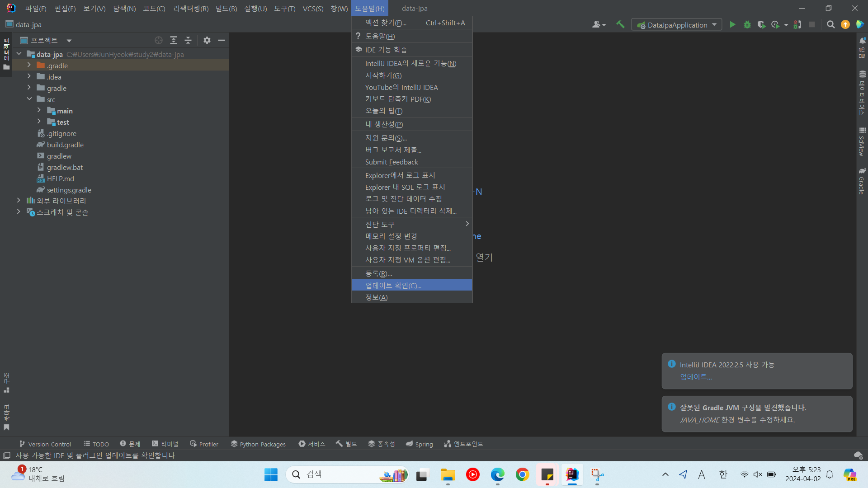Image resolution: width=868 pixels, height=488 pixels.
Task: Open the DataJpaApplication run configuration dropdown
Action: [x=677, y=25]
